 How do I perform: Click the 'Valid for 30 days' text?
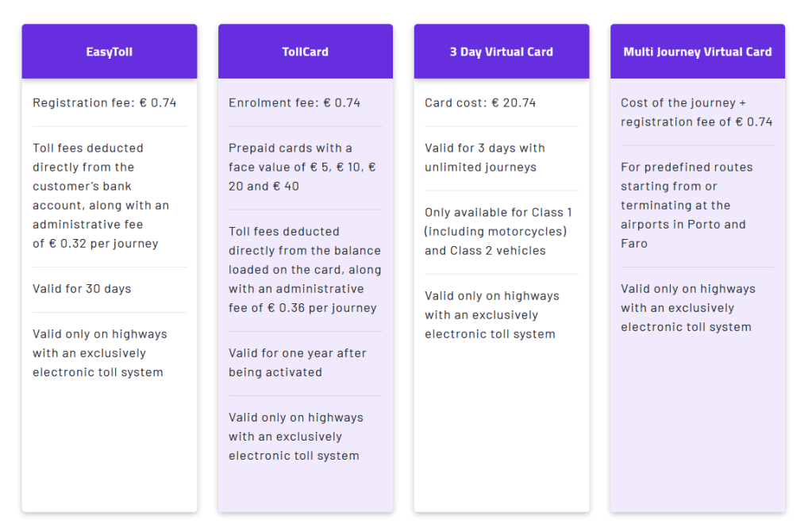click(x=82, y=289)
